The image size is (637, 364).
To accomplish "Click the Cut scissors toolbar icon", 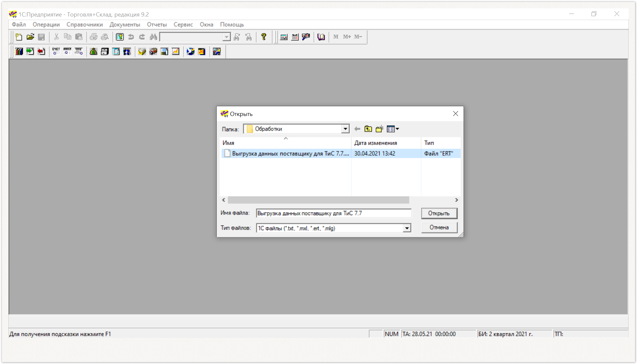I will [x=57, y=37].
